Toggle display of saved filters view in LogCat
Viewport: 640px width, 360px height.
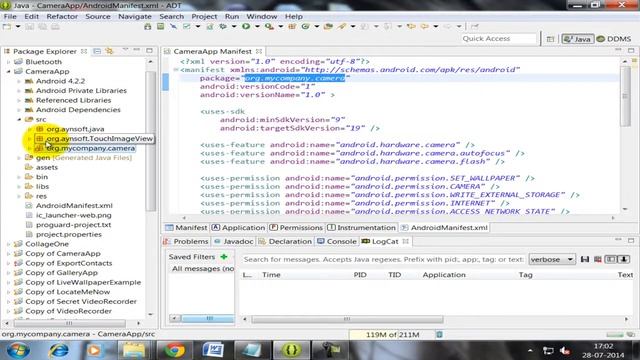[x=611, y=259]
